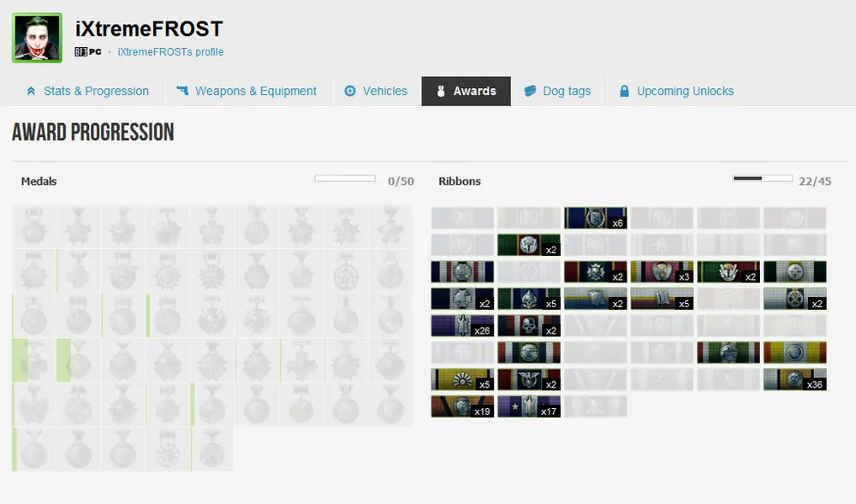
Task: Select the green-white ribbon with blue round emblem
Action: point(728,353)
